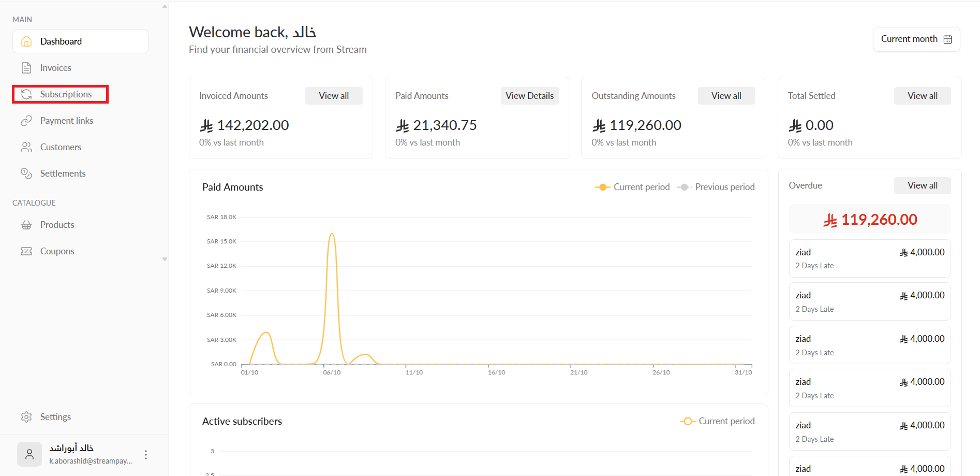Click the Dashboard home icon
This screenshot has height=476, width=980.
click(26, 41)
